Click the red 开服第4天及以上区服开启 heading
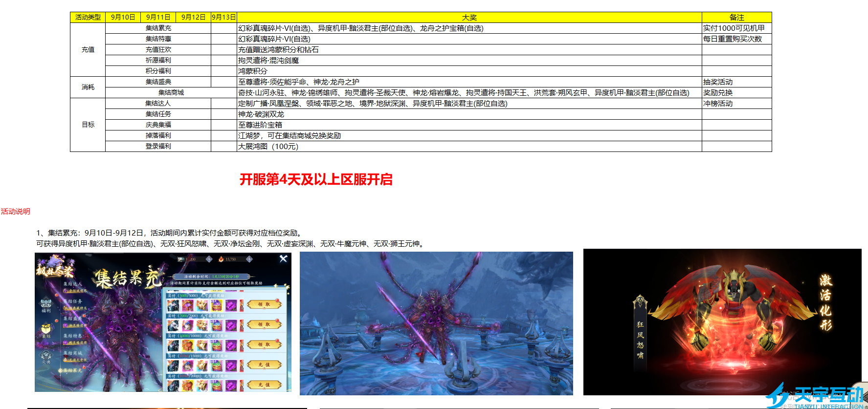The width and height of the screenshot is (868, 409). (316, 179)
